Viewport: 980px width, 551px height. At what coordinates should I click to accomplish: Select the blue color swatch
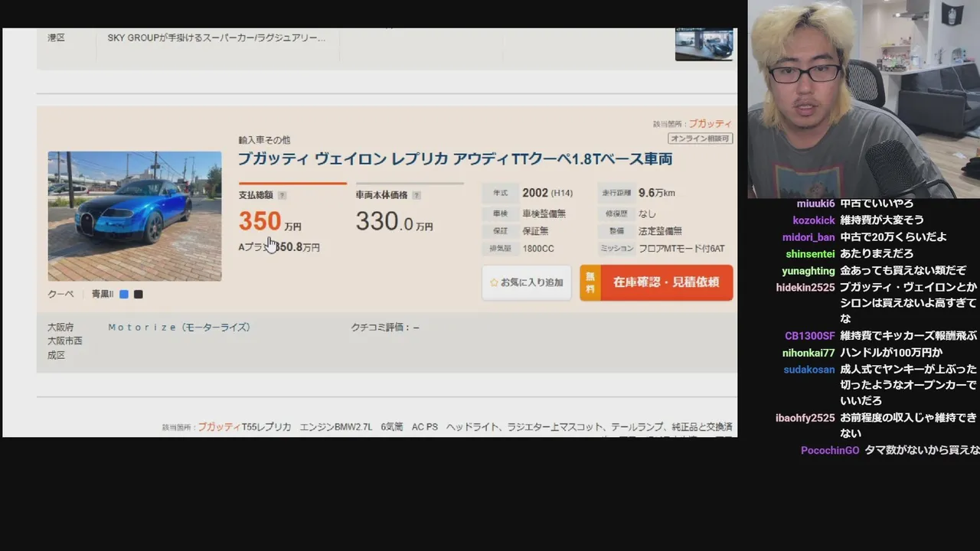click(124, 294)
